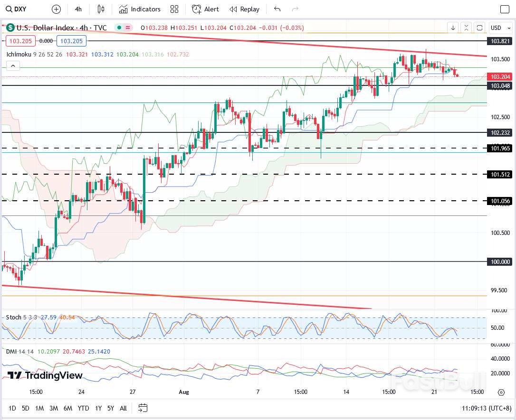Open the symbol search with the magnifier icon
Image resolution: width=516 pixels, height=420 pixels.
10,9
